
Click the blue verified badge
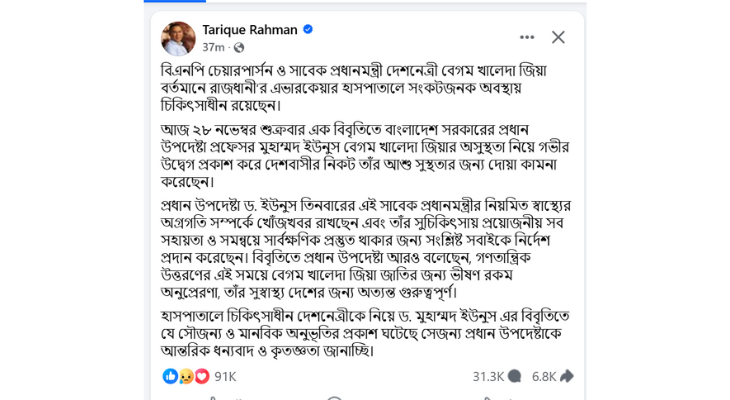308,30
